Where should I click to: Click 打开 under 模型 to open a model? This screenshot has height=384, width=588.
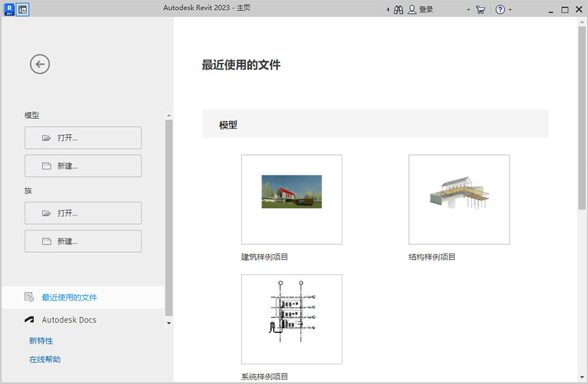click(82, 137)
